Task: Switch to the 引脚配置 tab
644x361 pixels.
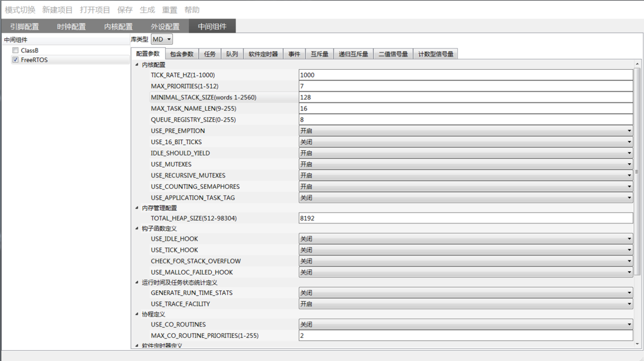Action: 24,26
